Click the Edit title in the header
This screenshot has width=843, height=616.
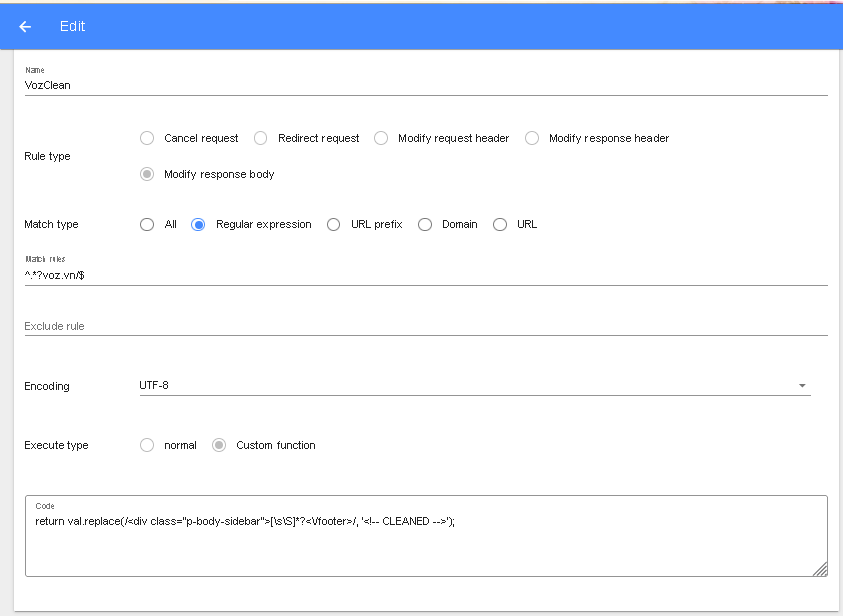point(72,26)
